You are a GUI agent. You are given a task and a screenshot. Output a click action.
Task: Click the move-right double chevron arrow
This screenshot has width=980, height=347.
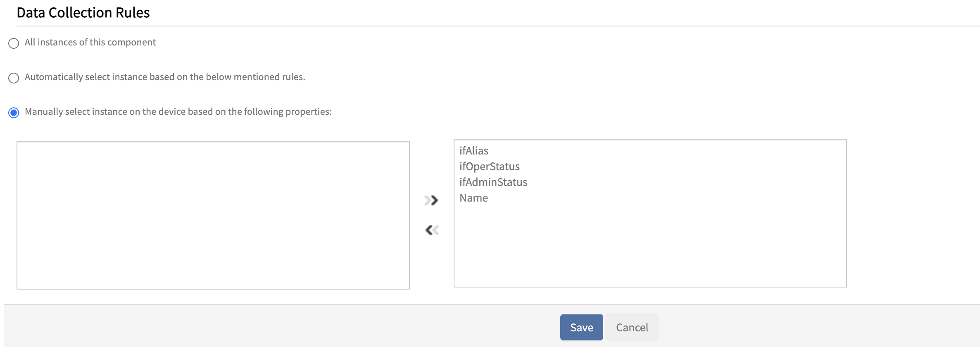[x=431, y=200]
